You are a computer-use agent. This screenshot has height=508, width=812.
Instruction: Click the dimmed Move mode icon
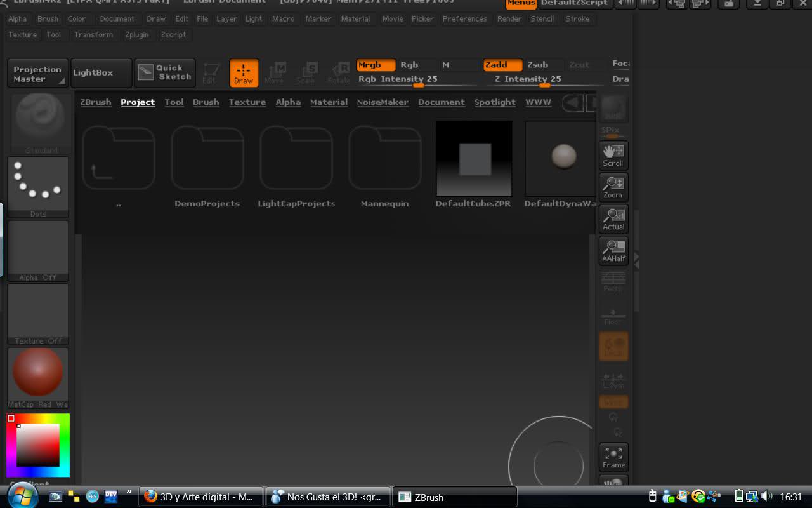274,73
